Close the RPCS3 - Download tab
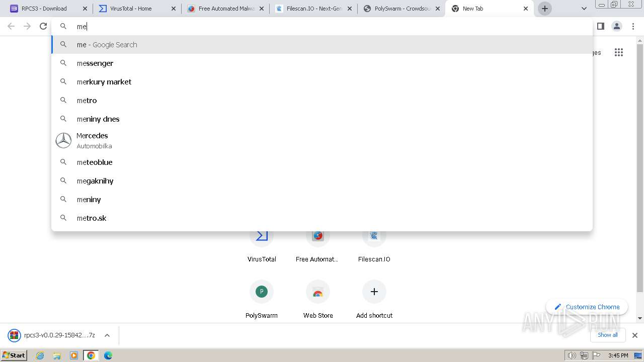The height and width of the screenshot is (362, 644). pos(85,9)
